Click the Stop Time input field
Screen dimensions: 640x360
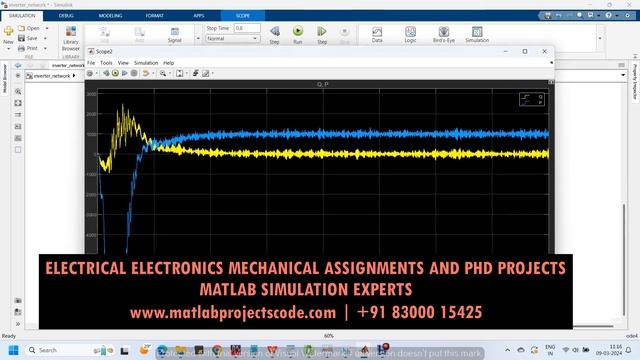tap(247, 28)
